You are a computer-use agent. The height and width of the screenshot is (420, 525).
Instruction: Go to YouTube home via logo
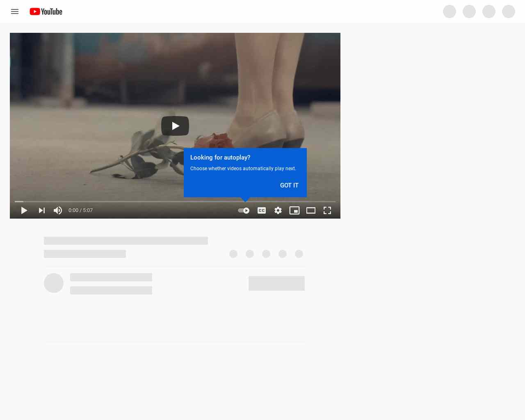[x=46, y=11]
